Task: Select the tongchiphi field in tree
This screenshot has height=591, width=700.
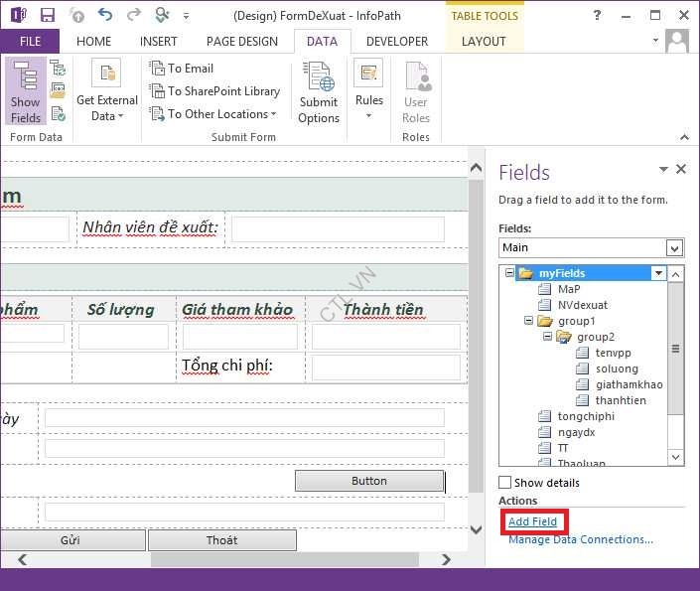Action: tap(585, 416)
